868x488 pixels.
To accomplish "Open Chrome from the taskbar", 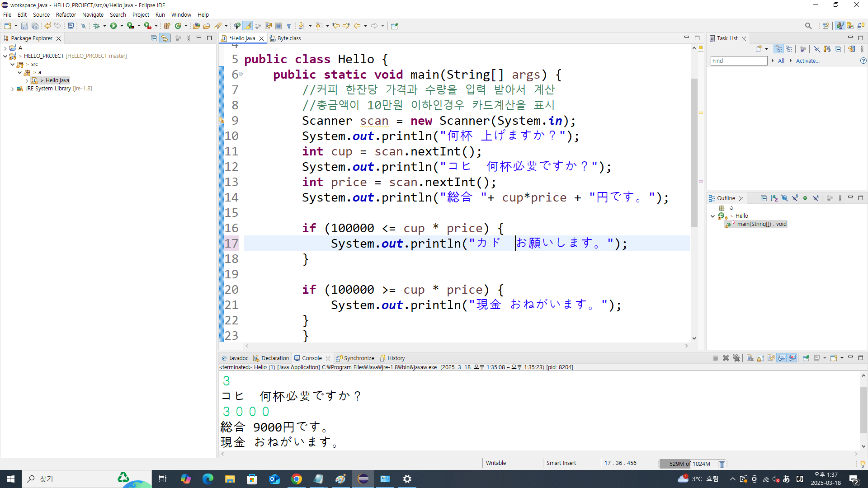I will point(297,479).
